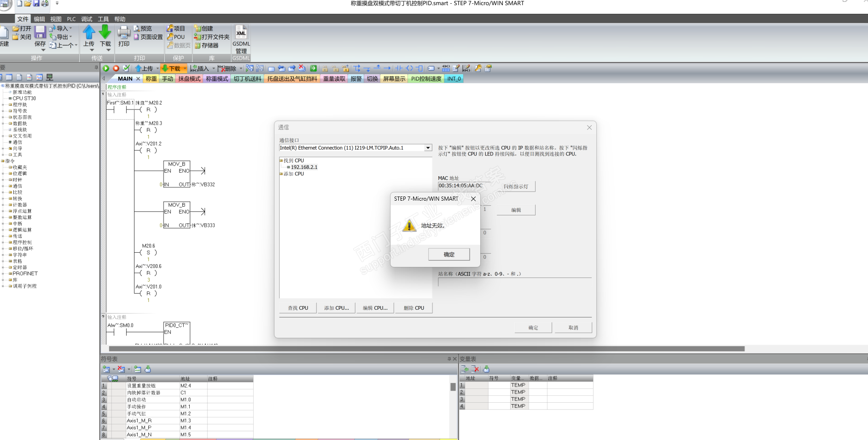The height and width of the screenshot is (440, 868).
Task: Click the PROFINET instruction folder
Action: (x=25, y=273)
